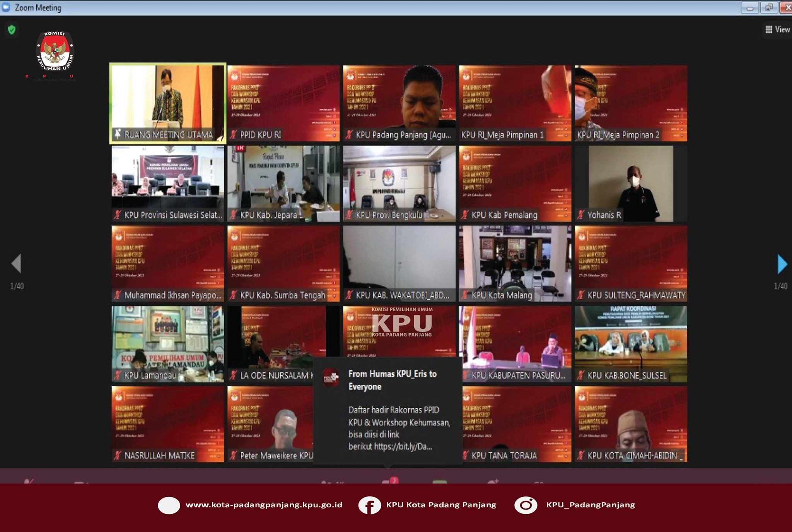Open the View layout menu
This screenshot has width=792, height=532.
pyautogui.click(x=777, y=29)
